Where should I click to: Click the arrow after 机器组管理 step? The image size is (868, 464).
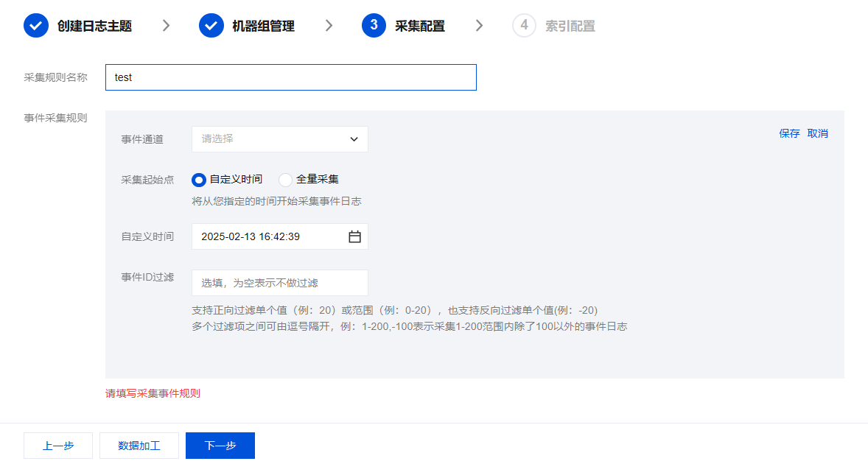click(329, 26)
